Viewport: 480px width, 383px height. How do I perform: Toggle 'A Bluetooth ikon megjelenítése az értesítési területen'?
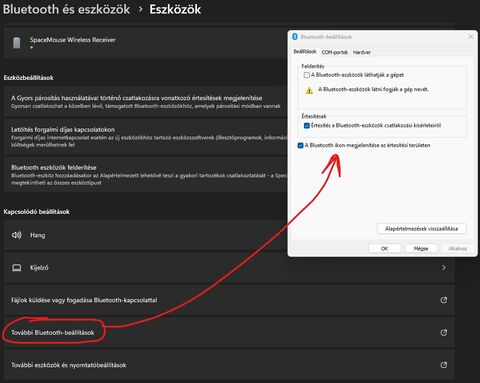click(300, 145)
